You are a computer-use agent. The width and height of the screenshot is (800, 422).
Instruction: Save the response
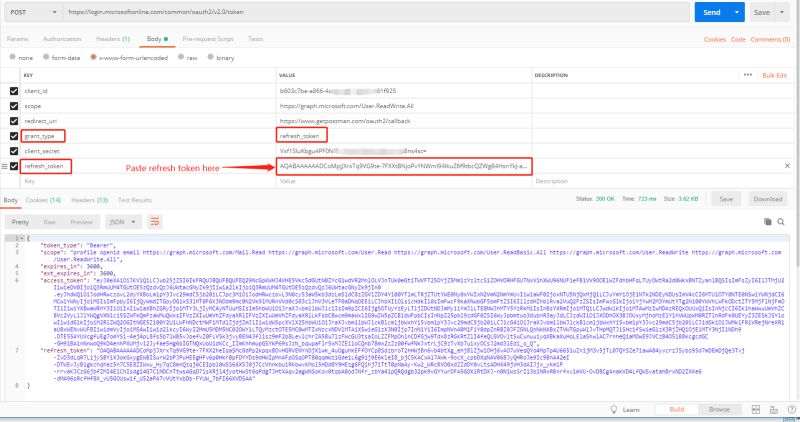[726, 199]
